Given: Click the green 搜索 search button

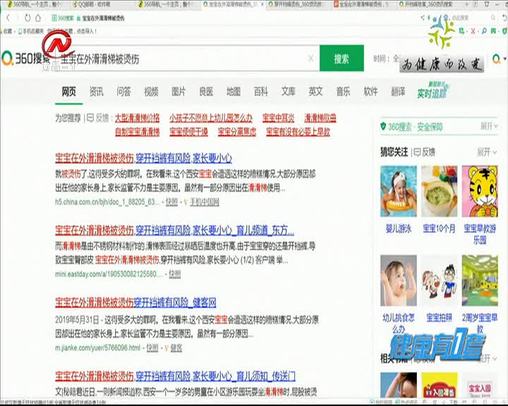Looking at the screenshot, I should [342, 58].
